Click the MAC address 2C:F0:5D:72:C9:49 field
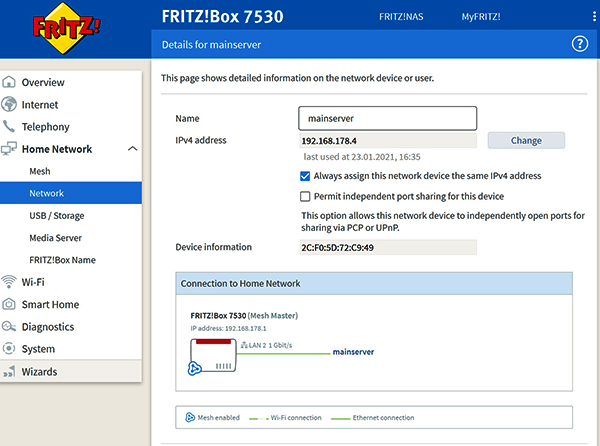Image resolution: width=600 pixels, height=446 pixels. pyautogui.click(x=388, y=247)
